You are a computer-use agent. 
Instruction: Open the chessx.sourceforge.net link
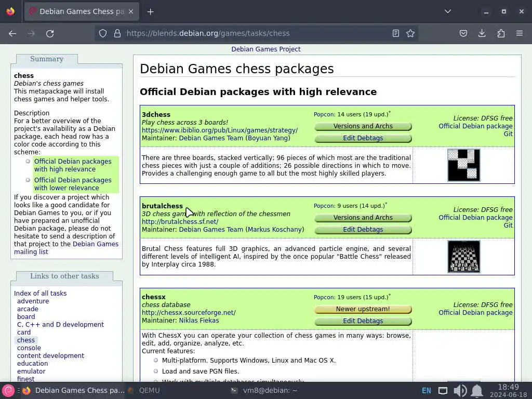click(x=188, y=312)
